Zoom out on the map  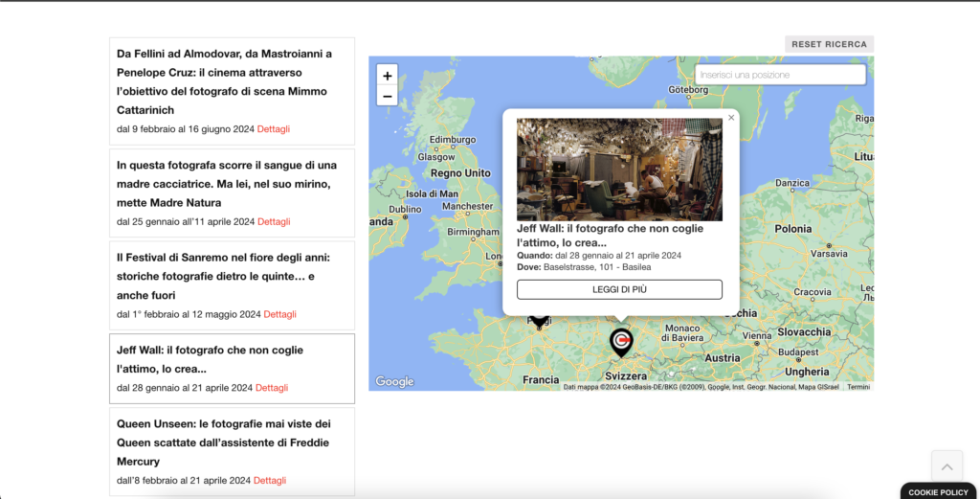pyautogui.click(x=387, y=96)
